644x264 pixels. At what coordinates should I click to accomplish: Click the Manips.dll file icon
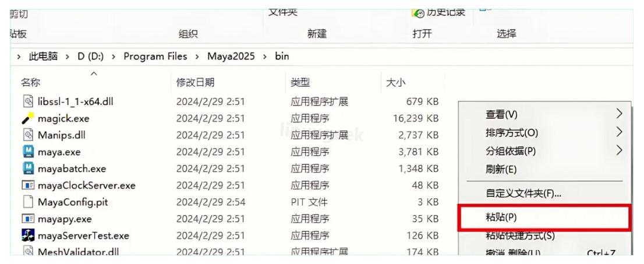tap(27, 136)
